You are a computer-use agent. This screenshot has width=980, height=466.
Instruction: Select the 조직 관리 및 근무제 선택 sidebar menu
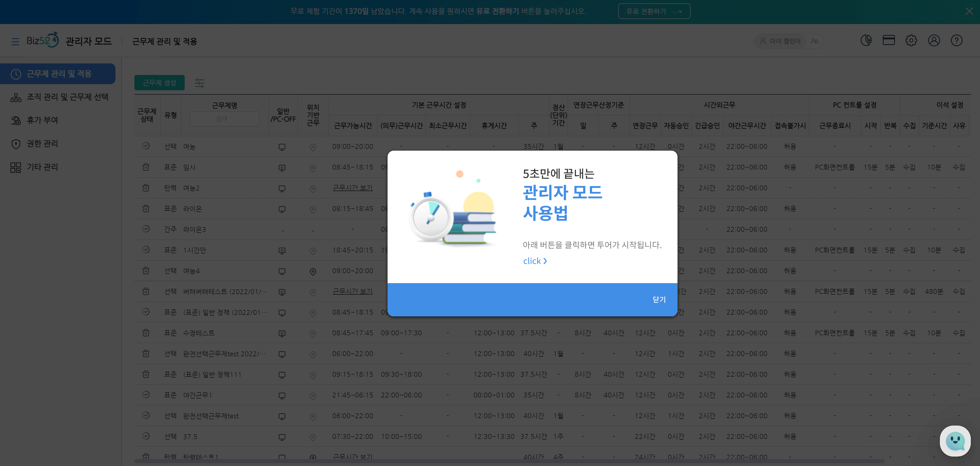(x=67, y=97)
